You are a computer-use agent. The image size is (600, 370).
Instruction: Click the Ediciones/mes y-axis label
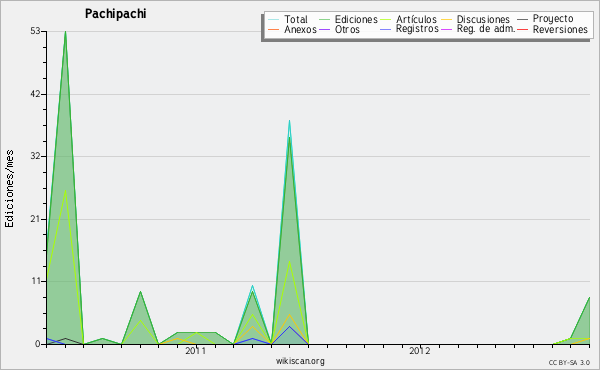[x=9, y=189]
